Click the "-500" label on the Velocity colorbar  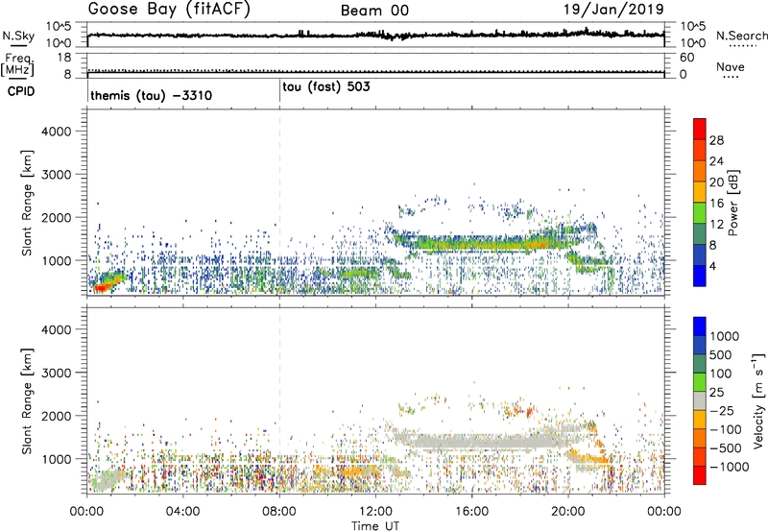726,448
